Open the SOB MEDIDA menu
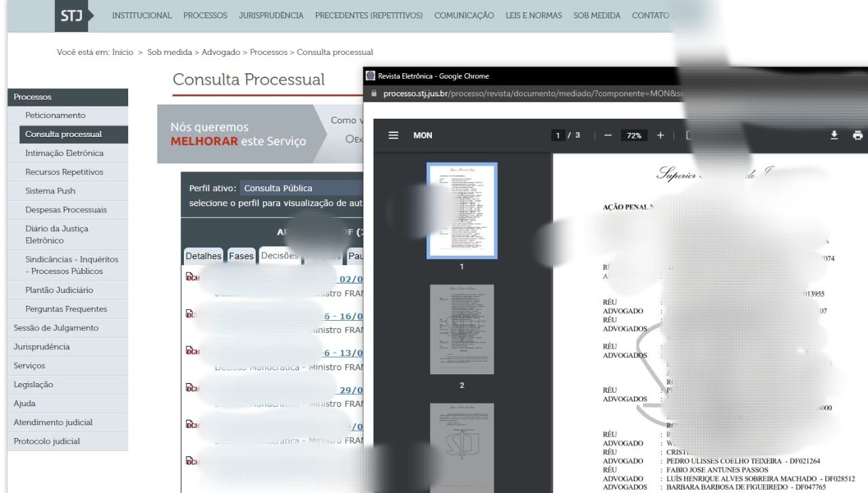This screenshot has width=868, height=493. 597,16
